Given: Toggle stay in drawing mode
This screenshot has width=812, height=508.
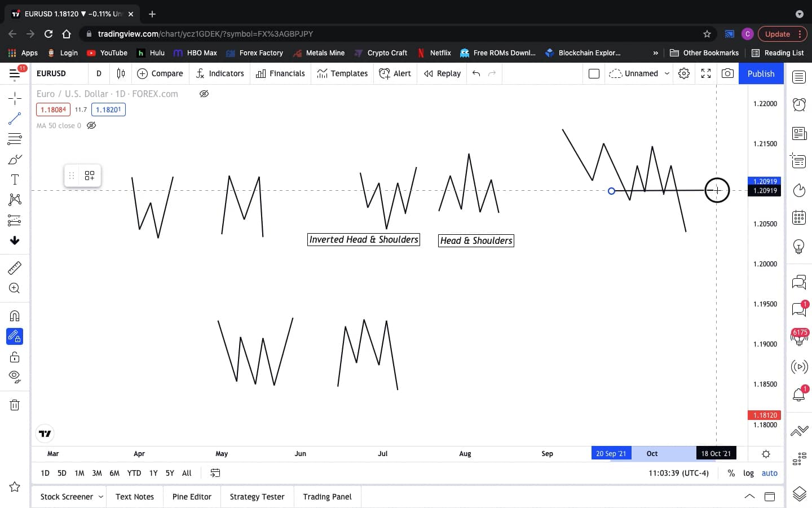Looking at the screenshot, I should [x=15, y=336].
